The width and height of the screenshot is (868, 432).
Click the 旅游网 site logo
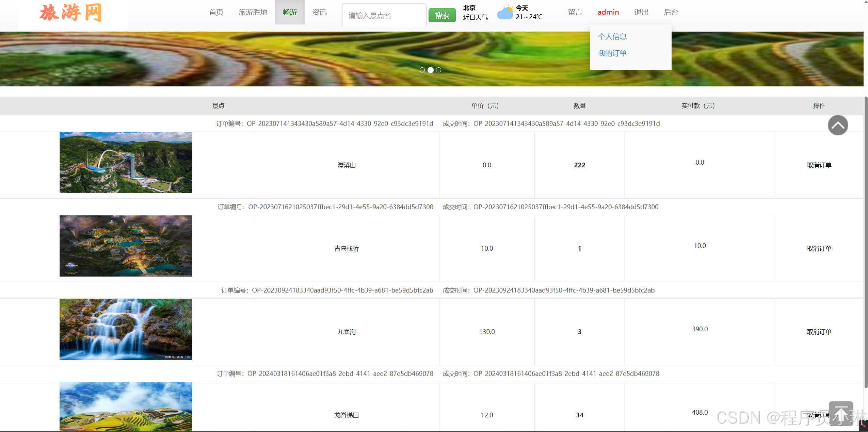(x=71, y=13)
